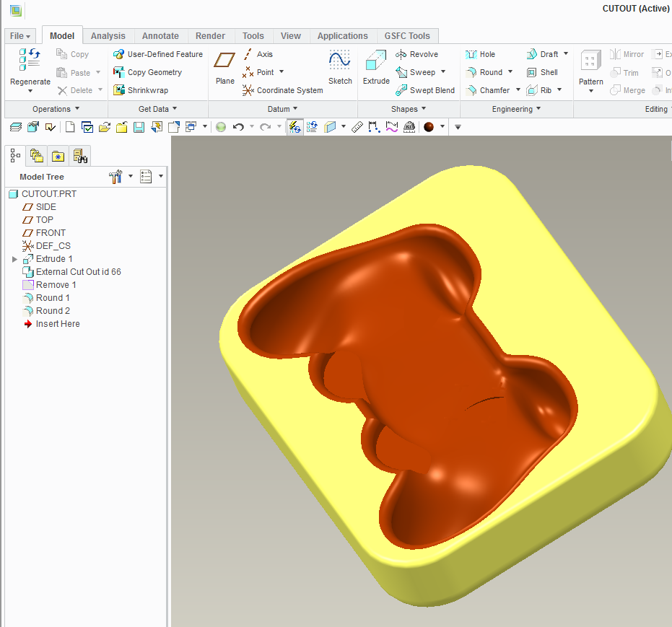The height and width of the screenshot is (627, 672).
Task: Open the Draft dropdown arrow
Action: point(566,54)
